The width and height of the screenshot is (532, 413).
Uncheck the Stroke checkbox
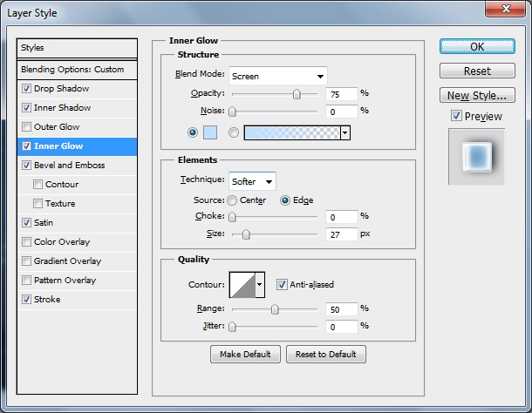(26, 299)
